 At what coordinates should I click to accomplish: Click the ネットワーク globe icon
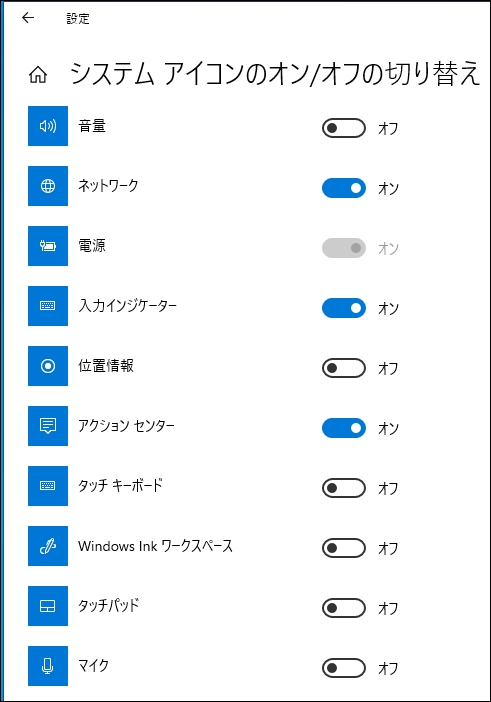point(48,186)
